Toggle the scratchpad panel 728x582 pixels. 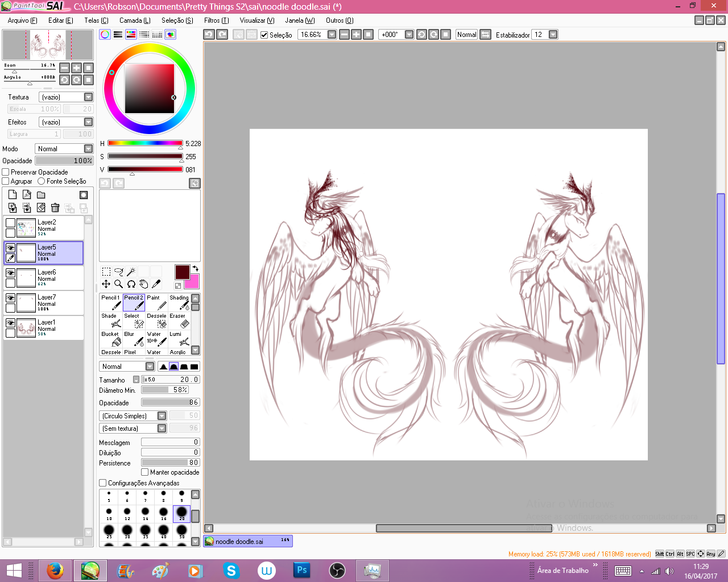point(170,34)
